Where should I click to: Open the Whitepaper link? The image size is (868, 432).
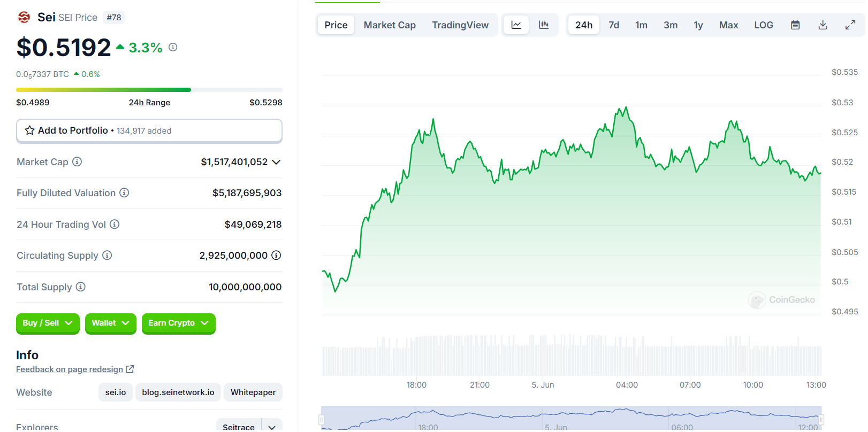[x=253, y=392]
